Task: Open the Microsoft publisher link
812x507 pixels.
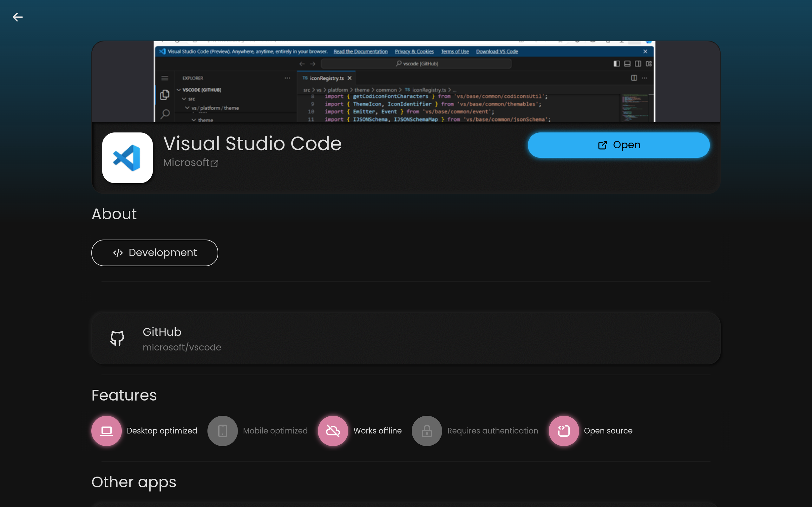Action: tap(186, 163)
